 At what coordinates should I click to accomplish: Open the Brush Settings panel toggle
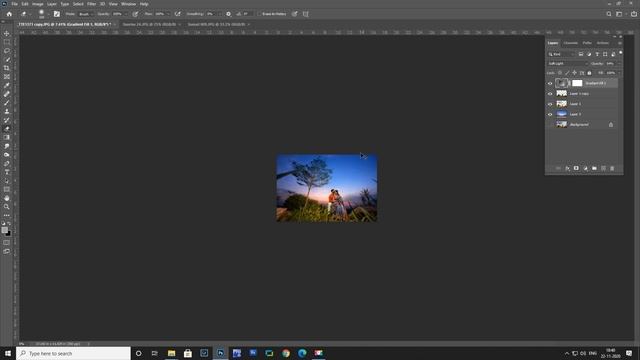(57, 14)
